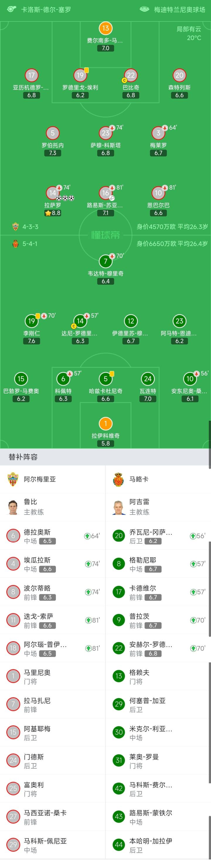
Task: Open 阿尔梅里亚 team in substitutes header
Action: tap(40, 479)
